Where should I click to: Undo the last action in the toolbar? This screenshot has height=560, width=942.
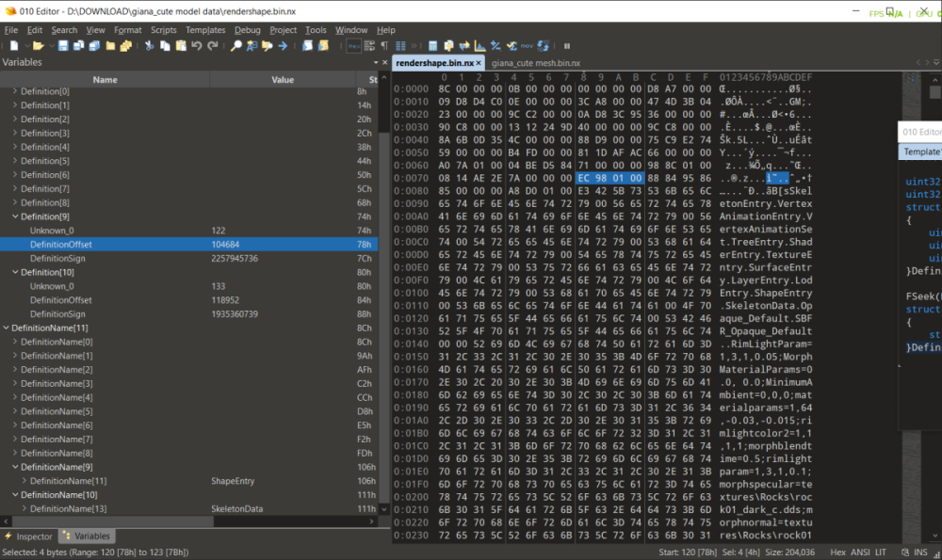point(197,46)
